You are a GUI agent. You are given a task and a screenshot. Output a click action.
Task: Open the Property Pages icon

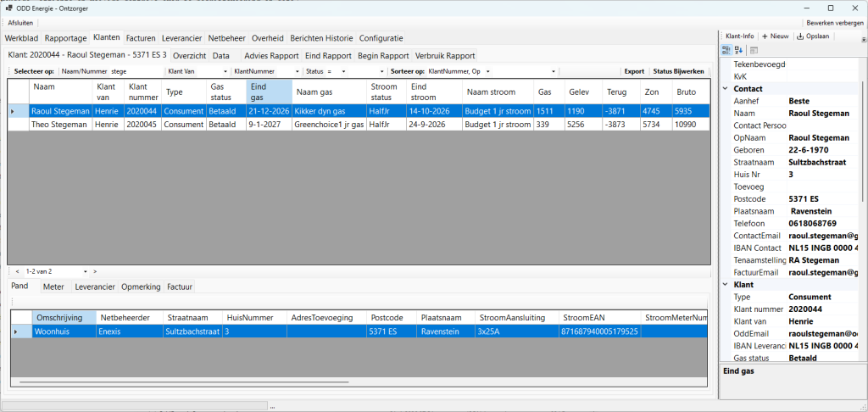click(x=754, y=50)
